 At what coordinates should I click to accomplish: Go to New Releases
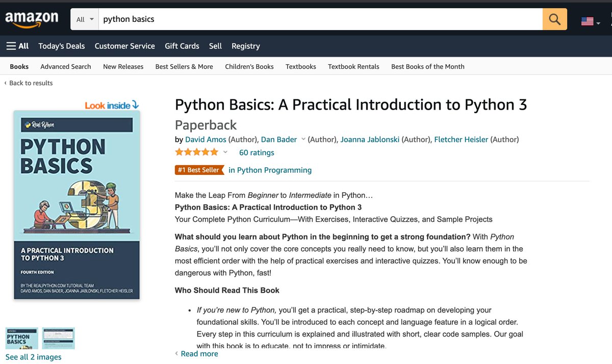(123, 66)
